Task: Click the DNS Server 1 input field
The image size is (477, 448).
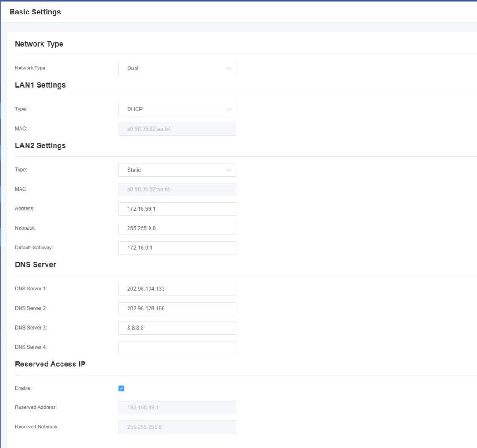Action: [x=177, y=289]
